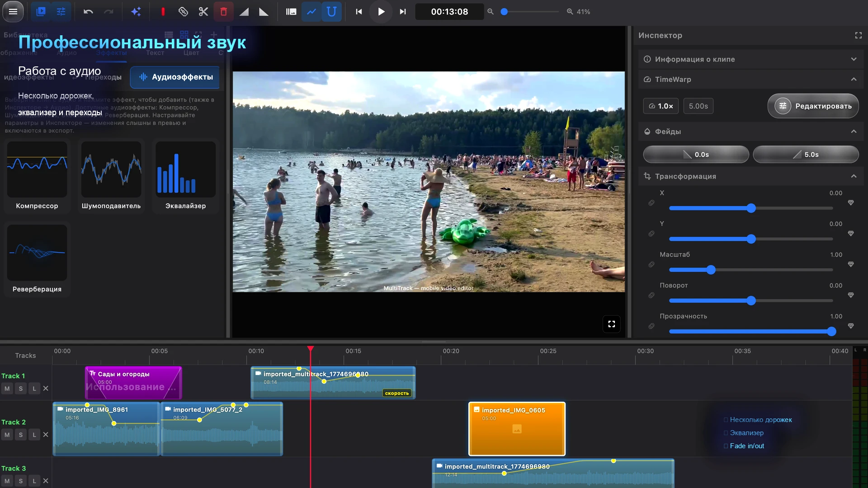Click the zoom-out magnifier icon

(491, 12)
